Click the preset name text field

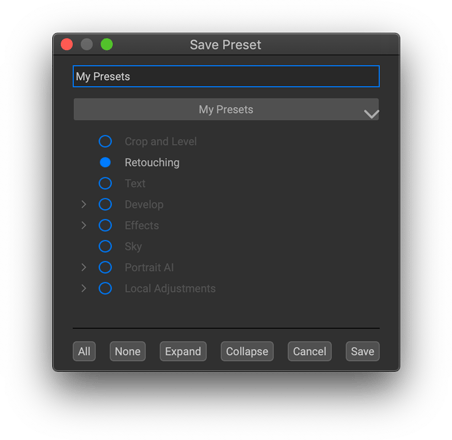pos(226,76)
